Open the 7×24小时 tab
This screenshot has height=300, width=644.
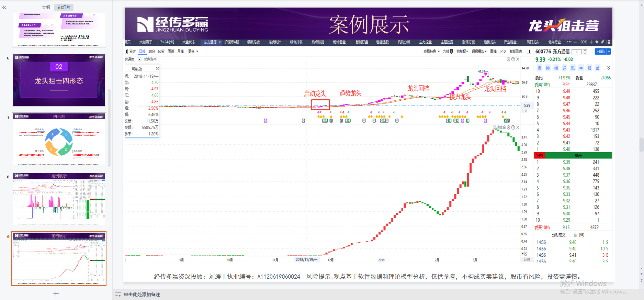pyautogui.click(x=167, y=42)
